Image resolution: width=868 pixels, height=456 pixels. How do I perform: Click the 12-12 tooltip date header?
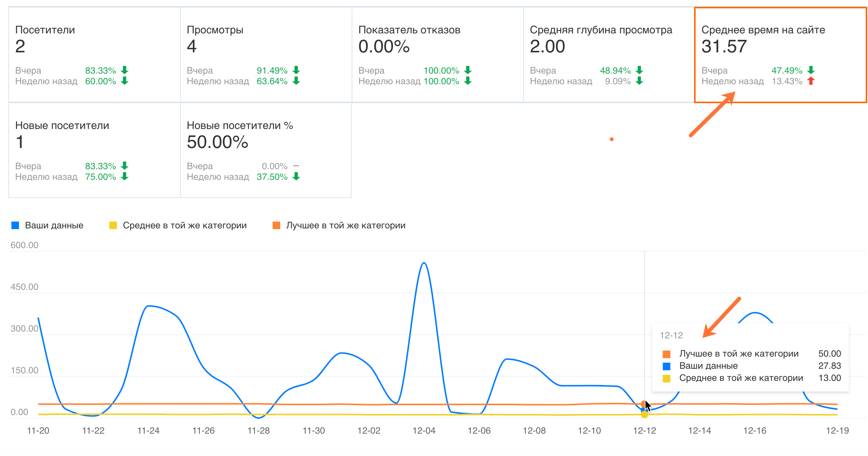[671, 335]
